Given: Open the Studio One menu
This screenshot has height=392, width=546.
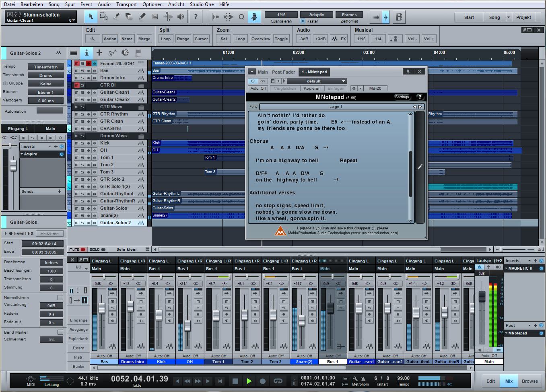Looking at the screenshot, I should (202, 4).
